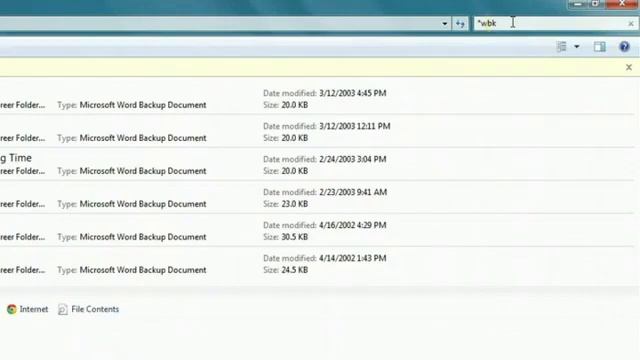640x360 pixels.
Task: Dismiss the yellow information bar
Action: coord(629,67)
